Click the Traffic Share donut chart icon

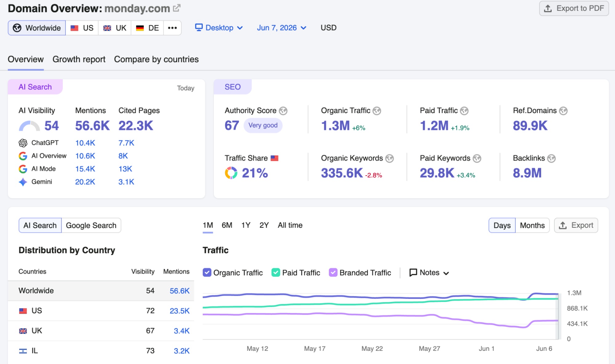(231, 173)
